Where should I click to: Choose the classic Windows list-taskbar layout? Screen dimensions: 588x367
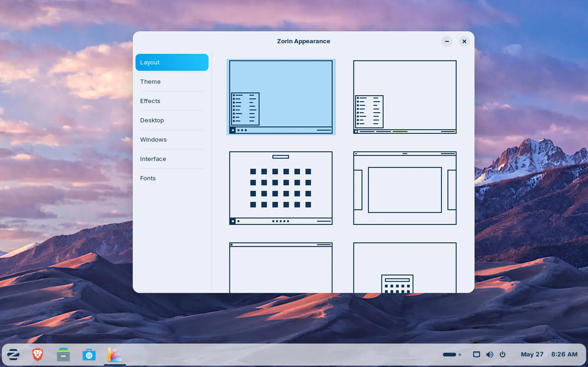(x=405, y=97)
